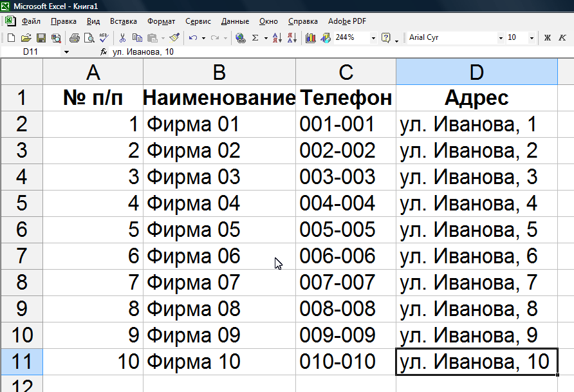Toggle bold (Ж) formatting
The height and width of the screenshot is (392, 574).
[548, 38]
